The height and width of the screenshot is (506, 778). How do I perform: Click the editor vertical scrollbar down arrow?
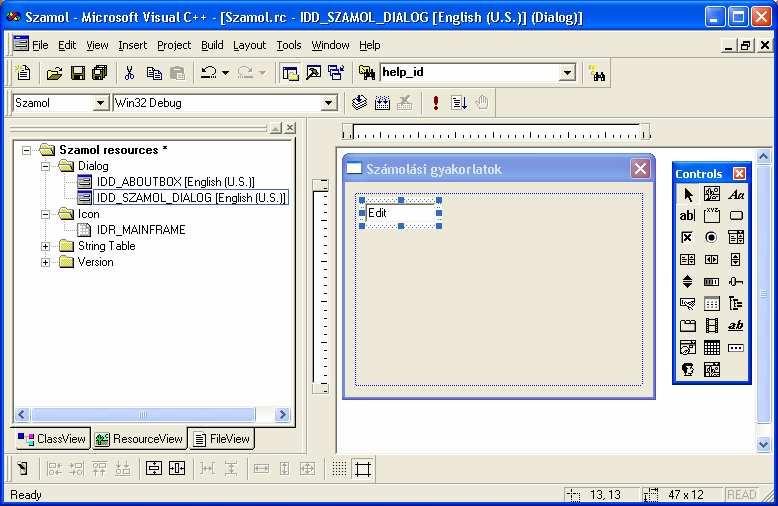(x=764, y=444)
